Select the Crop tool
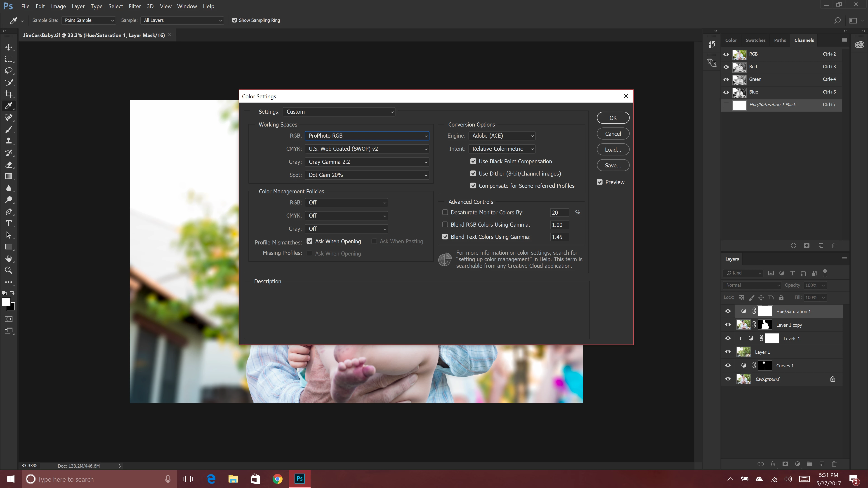This screenshot has width=868, height=488. 9,94
